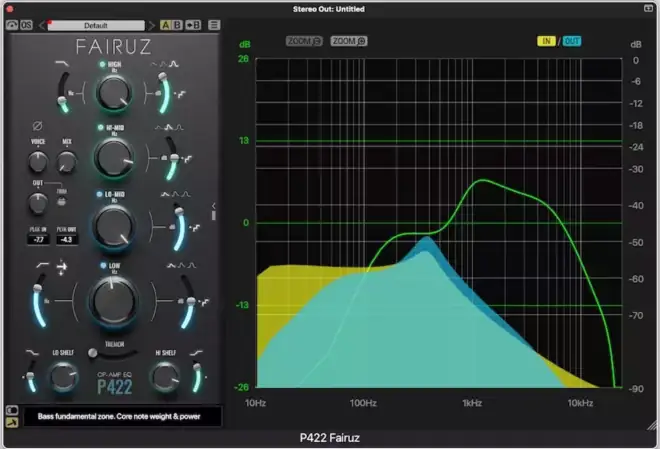Click the LO SHELF knob
Screen dimensions: 660x449
(64, 376)
